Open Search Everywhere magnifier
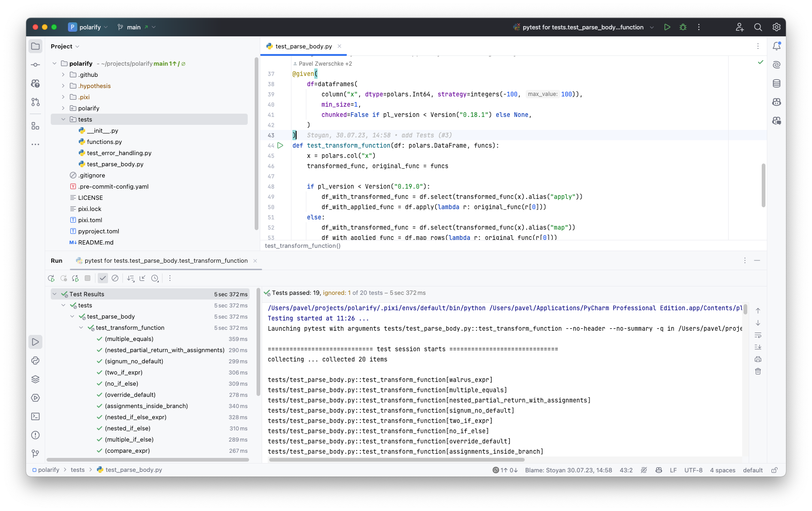Viewport: 812px width, 511px height. 758,27
